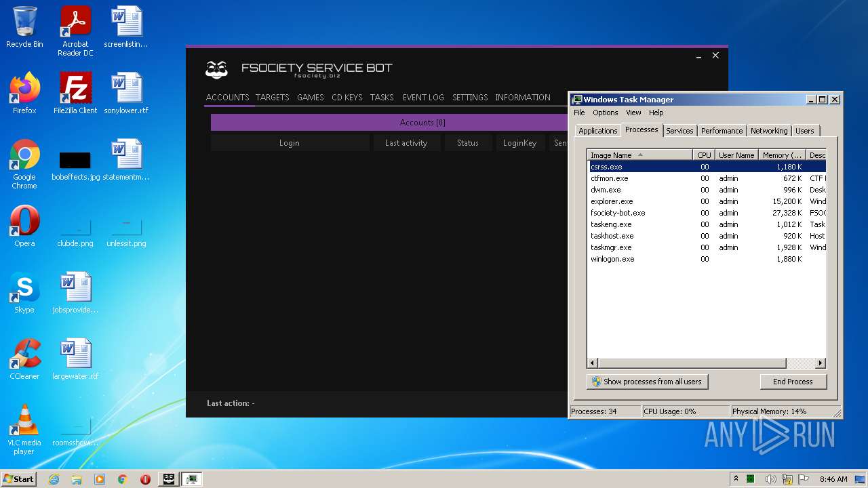The image size is (868, 488).
Task: Click Show processes from all users
Action: pos(647,382)
